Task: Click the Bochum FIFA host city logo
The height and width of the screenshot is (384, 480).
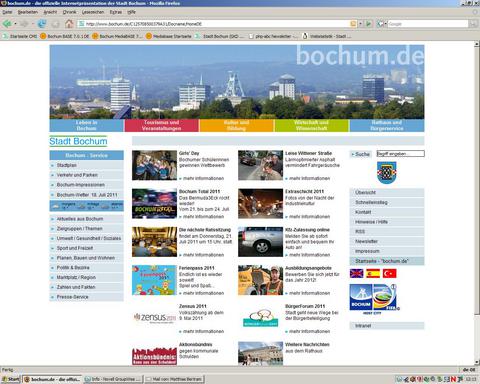Action: pyautogui.click(x=374, y=299)
